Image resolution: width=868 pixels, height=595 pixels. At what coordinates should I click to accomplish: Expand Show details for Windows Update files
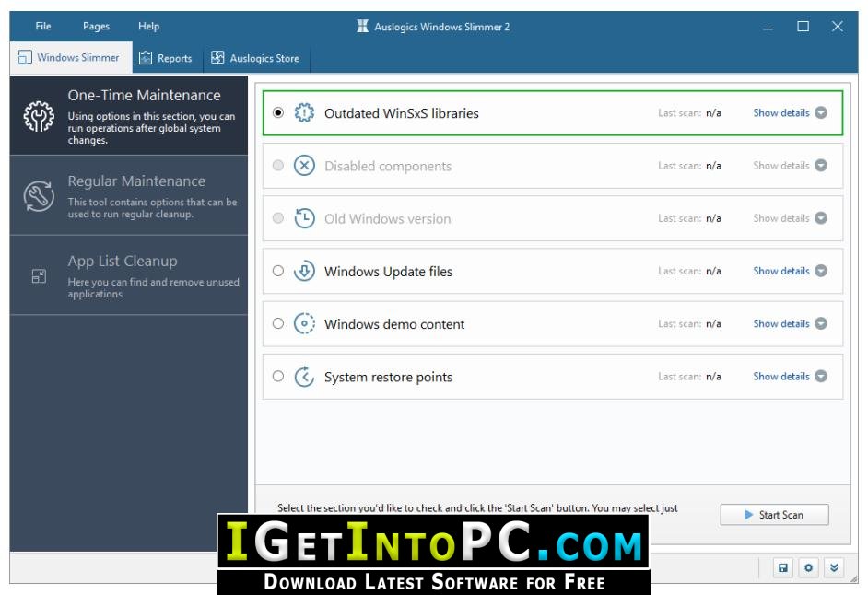pos(790,271)
